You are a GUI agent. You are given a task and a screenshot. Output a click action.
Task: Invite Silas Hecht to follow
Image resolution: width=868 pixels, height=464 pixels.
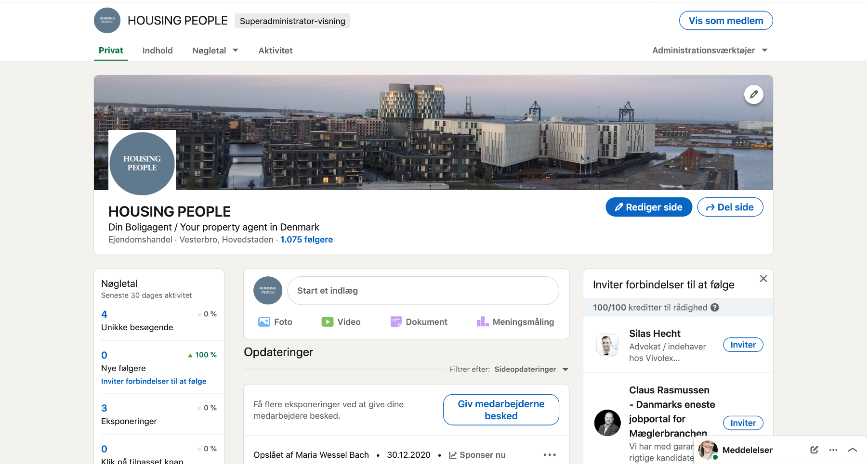(x=743, y=345)
